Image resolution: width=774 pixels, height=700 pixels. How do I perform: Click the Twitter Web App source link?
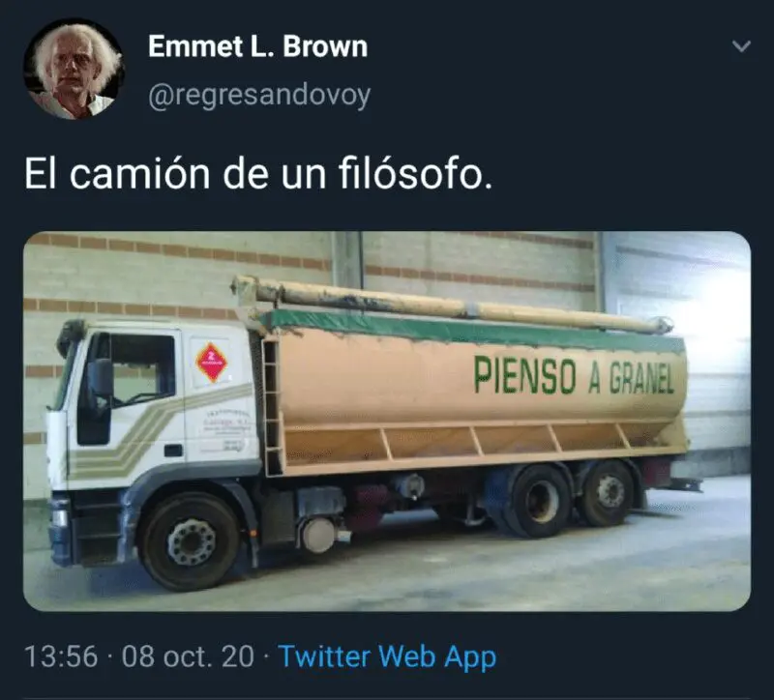(388, 656)
